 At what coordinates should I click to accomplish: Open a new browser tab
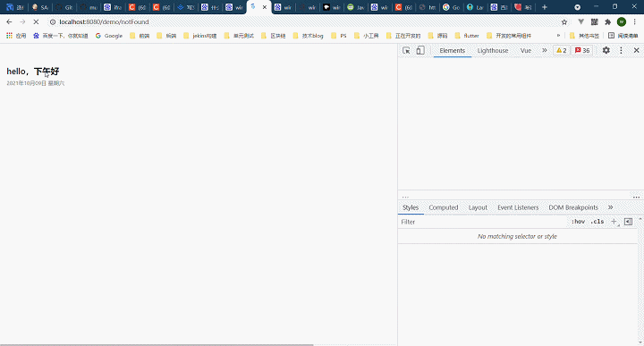point(545,7)
